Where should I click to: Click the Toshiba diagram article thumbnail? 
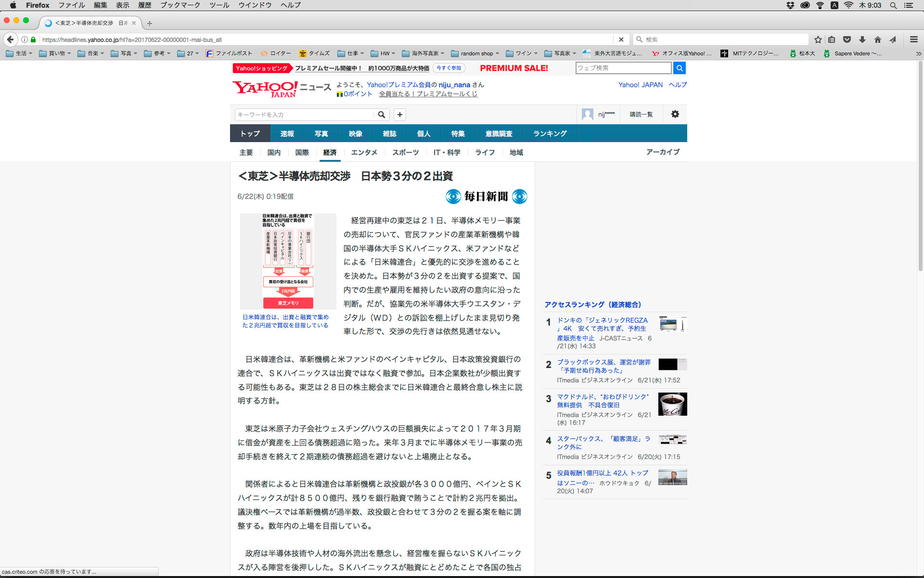pyautogui.click(x=288, y=261)
